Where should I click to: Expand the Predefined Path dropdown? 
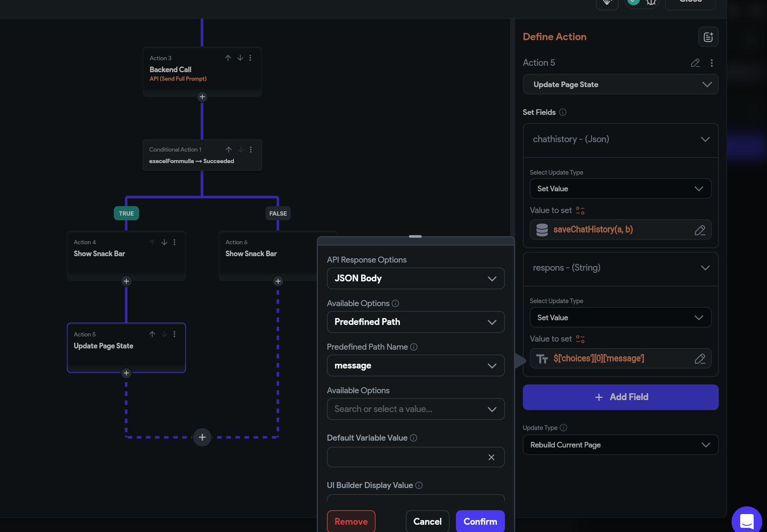pos(416,322)
